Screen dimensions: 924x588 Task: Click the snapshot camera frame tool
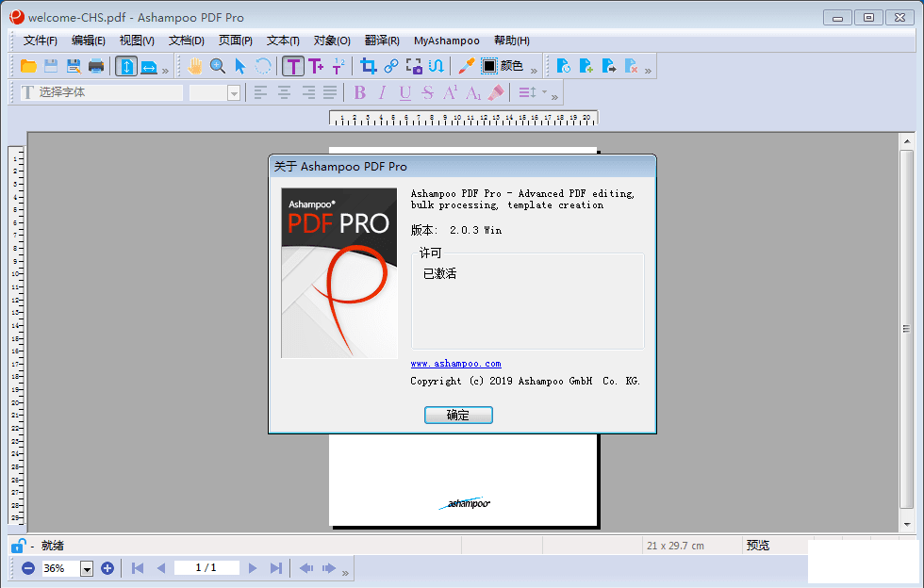[414, 66]
